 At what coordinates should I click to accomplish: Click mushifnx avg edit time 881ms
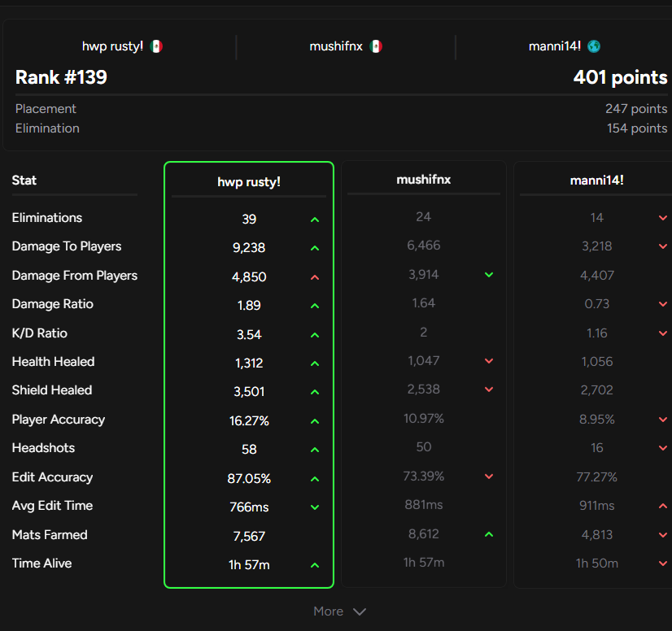point(423,505)
